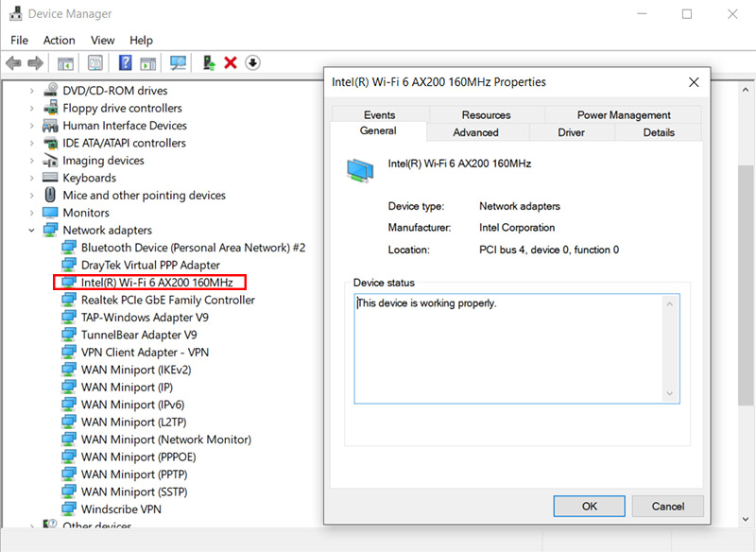Select the General tab
Screen dimensions: 756x552
pyautogui.click(x=379, y=130)
